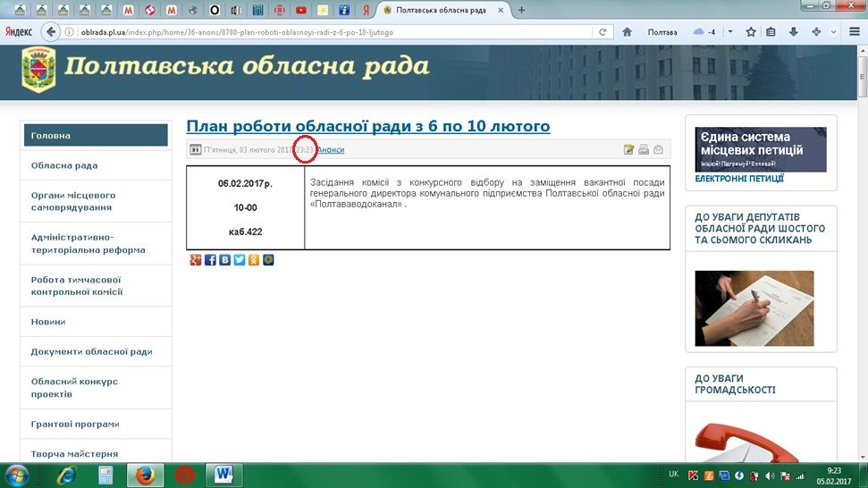Click the edit article icon
The width and height of the screenshot is (868, 488).
pyautogui.click(x=628, y=149)
